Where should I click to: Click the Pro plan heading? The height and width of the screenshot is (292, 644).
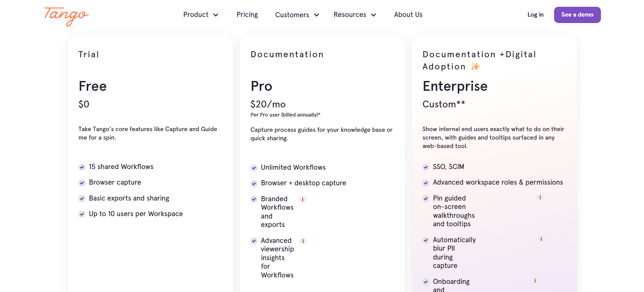pyautogui.click(x=261, y=86)
